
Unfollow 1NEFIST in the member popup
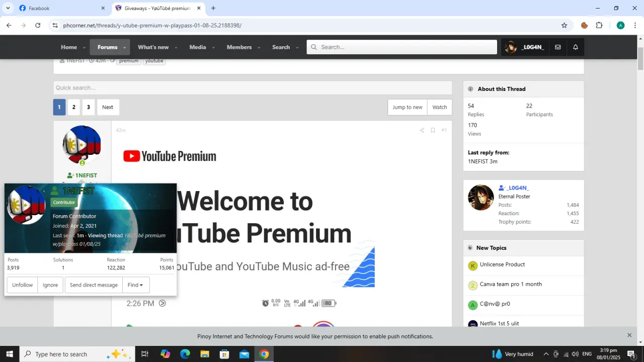click(x=23, y=285)
